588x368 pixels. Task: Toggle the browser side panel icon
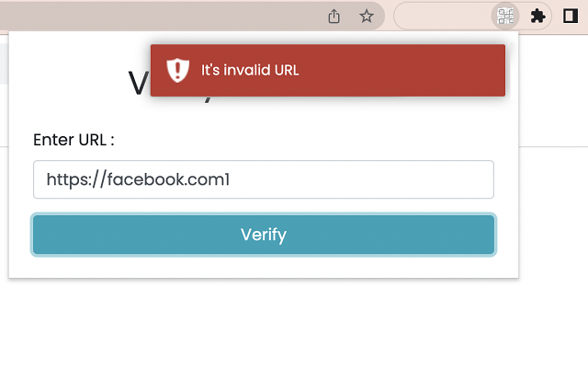pos(570,16)
